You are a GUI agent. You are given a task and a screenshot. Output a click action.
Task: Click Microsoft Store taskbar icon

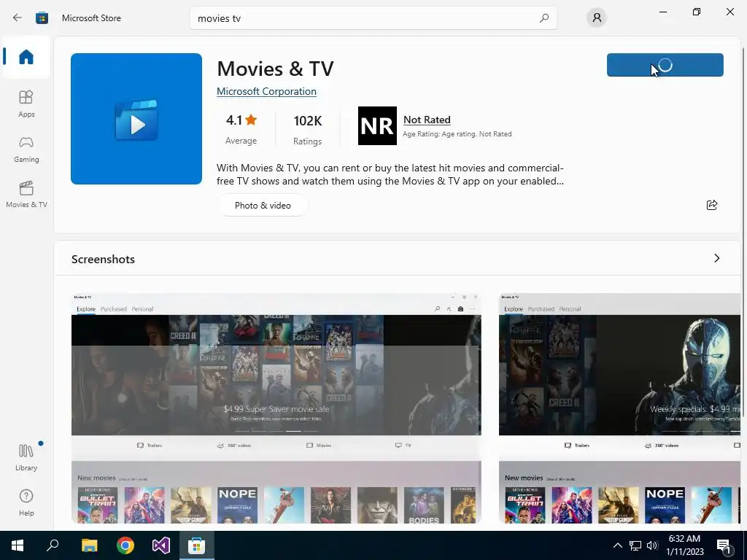pos(196,545)
